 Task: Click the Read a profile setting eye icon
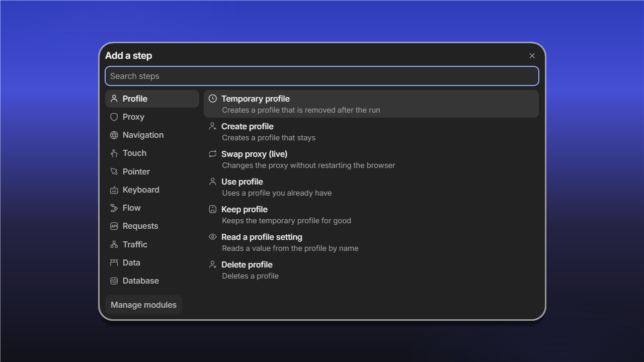point(213,237)
